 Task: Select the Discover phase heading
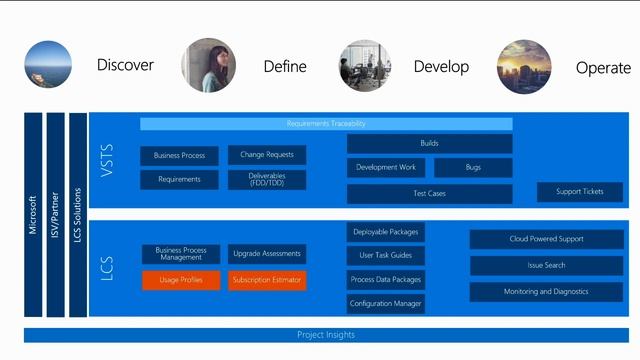click(125, 65)
